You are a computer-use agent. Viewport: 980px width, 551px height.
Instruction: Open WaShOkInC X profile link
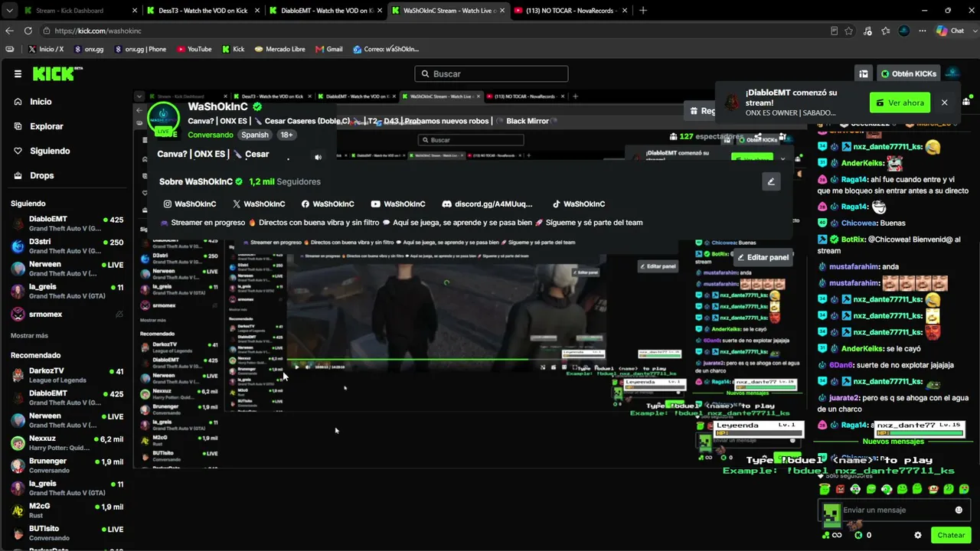(x=259, y=204)
